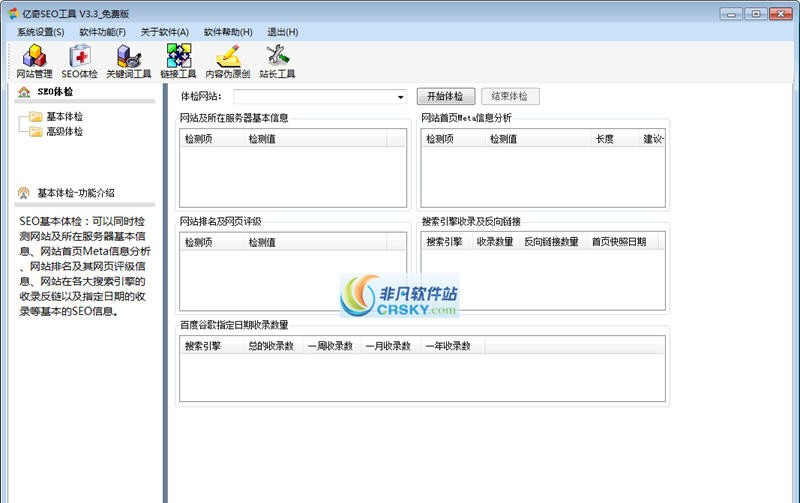Screen dimensions: 800x503
Task: Click the window title 亿奇SEO工具 V3.3
Action: point(76,14)
